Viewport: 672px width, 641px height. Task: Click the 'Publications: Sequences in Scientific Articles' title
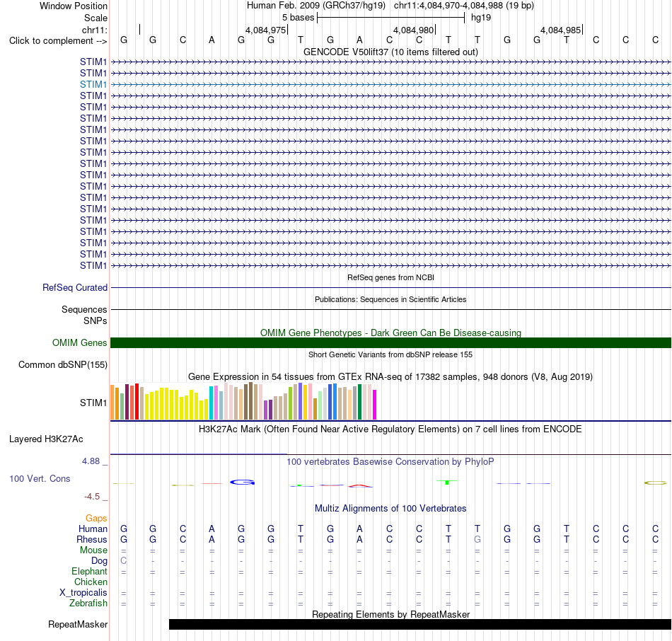(390, 299)
